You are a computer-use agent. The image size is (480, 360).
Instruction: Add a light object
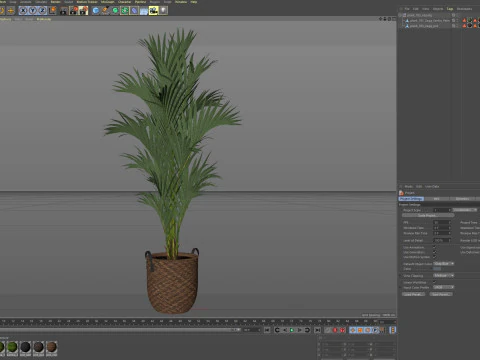[x=163, y=11]
